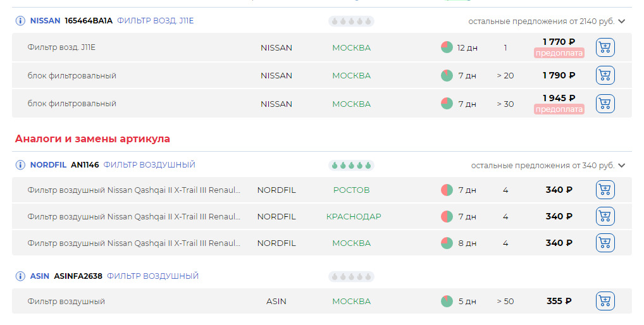
Task: Add the 1 790 ₽ блок фильтровальный to cart
Action: click(605, 75)
